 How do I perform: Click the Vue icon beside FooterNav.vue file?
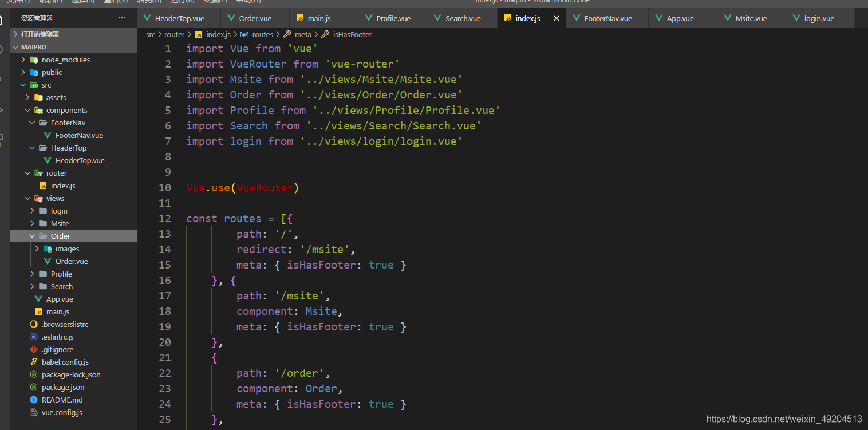tap(48, 135)
